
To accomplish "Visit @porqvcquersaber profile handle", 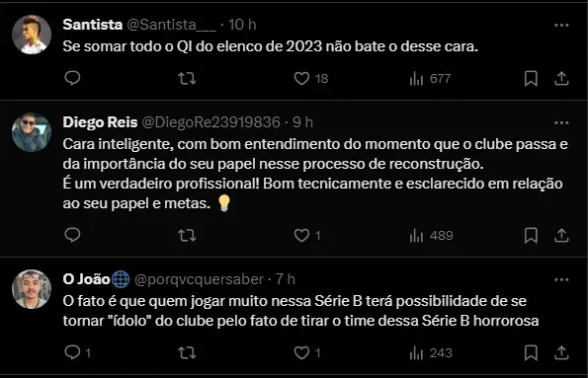I will 199,279.
